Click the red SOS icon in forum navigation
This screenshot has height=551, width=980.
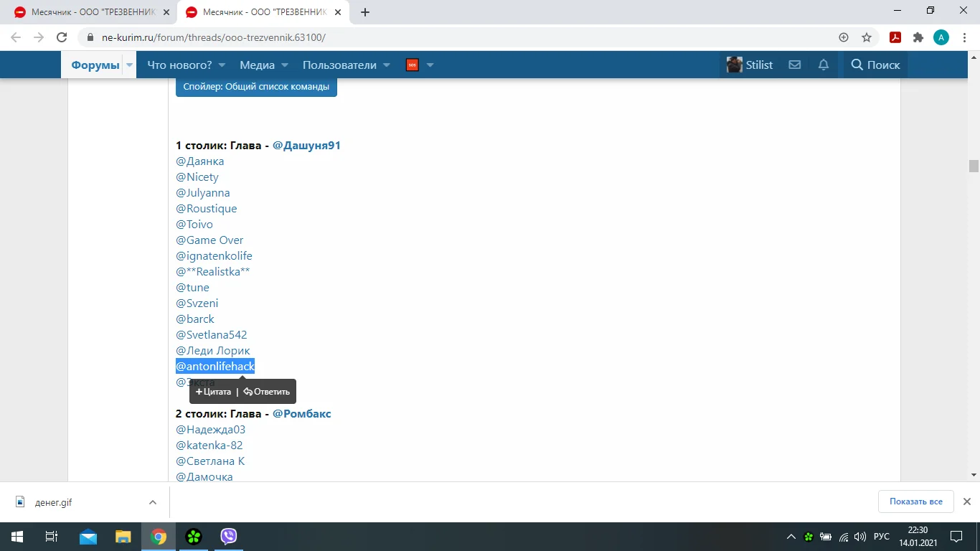(413, 65)
